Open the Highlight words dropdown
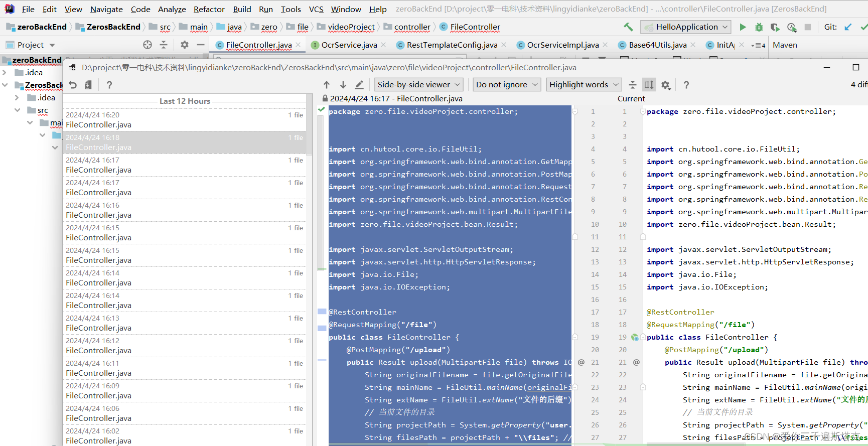The height and width of the screenshot is (446, 868). point(584,85)
